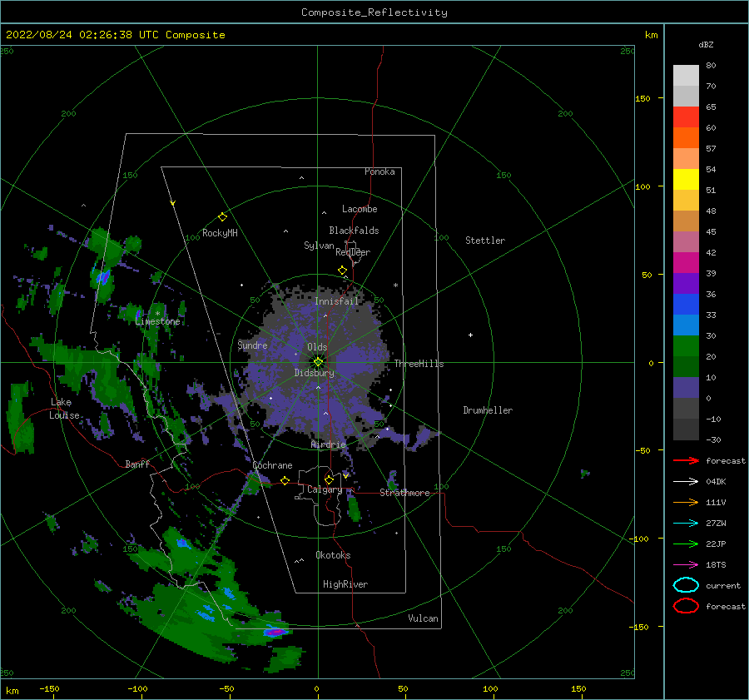Click the RedDeer city label
Viewport: 749px width, 700px height.
tap(353, 252)
